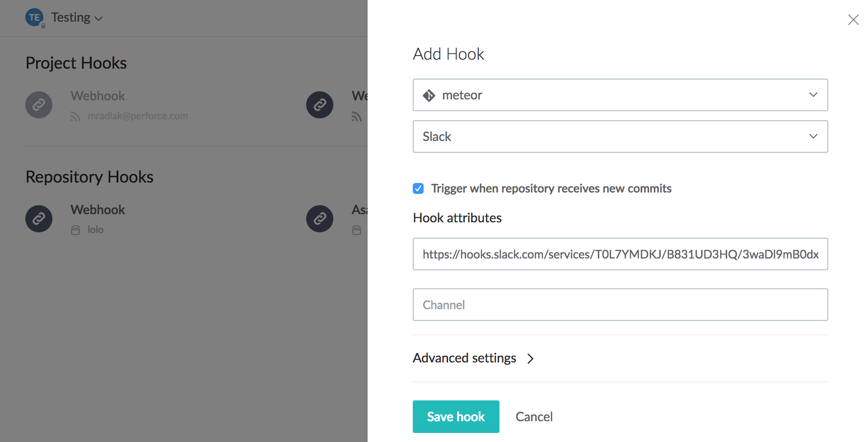
Task: Click the TE project avatar icon
Action: [x=34, y=18]
